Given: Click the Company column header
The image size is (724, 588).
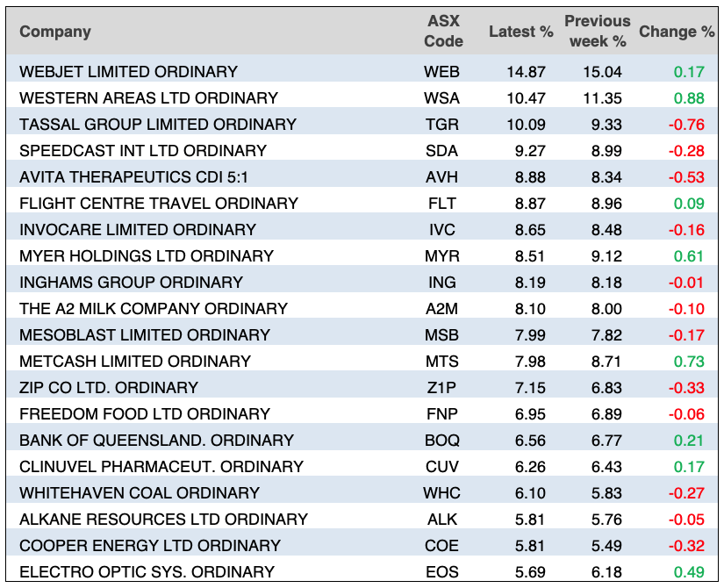Looking at the screenshot, I should tap(55, 32).
